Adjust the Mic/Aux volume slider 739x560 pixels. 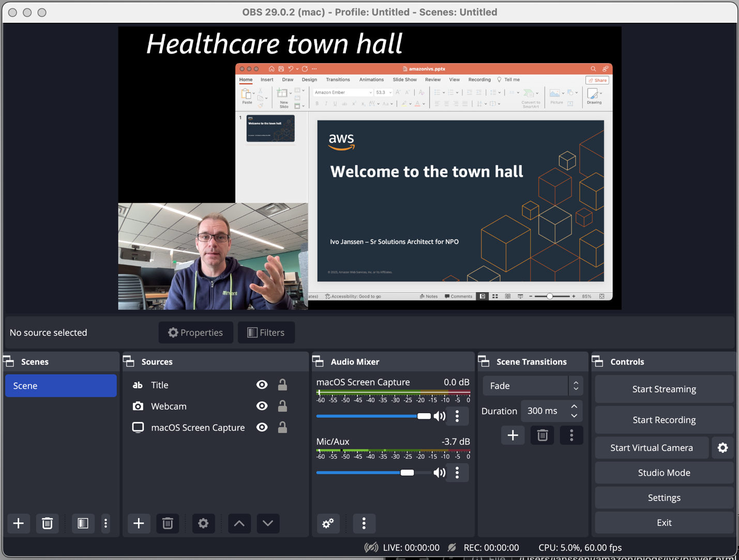408,472
